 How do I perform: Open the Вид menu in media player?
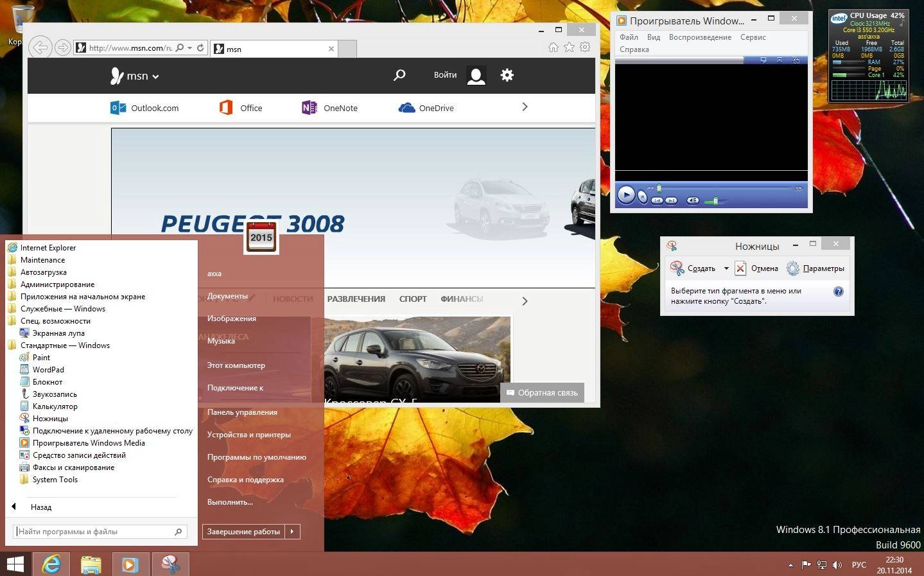tap(653, 37)
